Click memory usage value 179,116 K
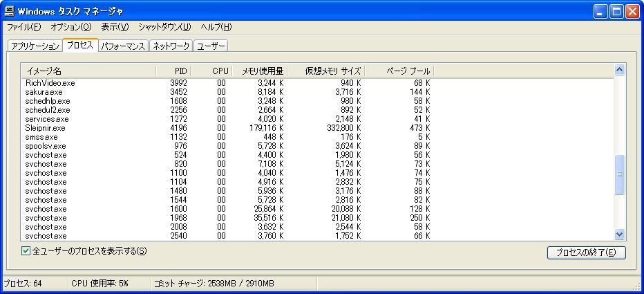This screenshot has width=644, height=294. pos(266,128)
